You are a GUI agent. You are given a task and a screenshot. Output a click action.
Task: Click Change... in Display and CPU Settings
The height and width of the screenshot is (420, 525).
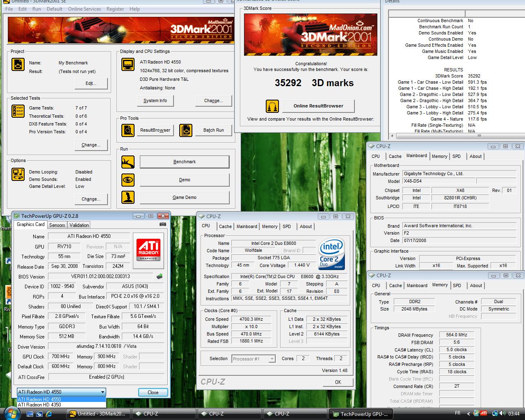pos(214,100)
